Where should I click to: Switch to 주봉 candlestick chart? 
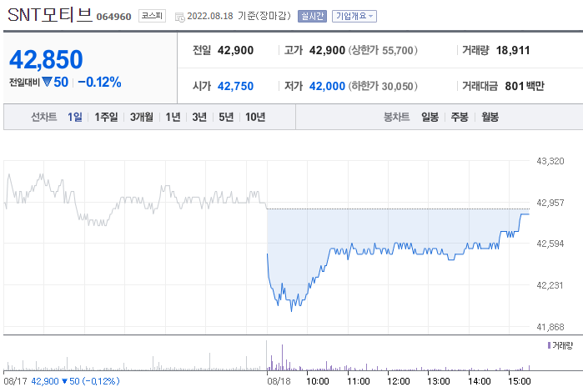(x=460, y=117)
